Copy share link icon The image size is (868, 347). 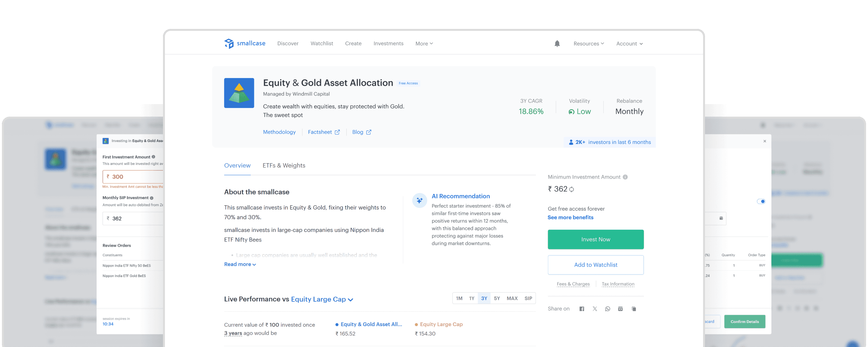point(634,308)
